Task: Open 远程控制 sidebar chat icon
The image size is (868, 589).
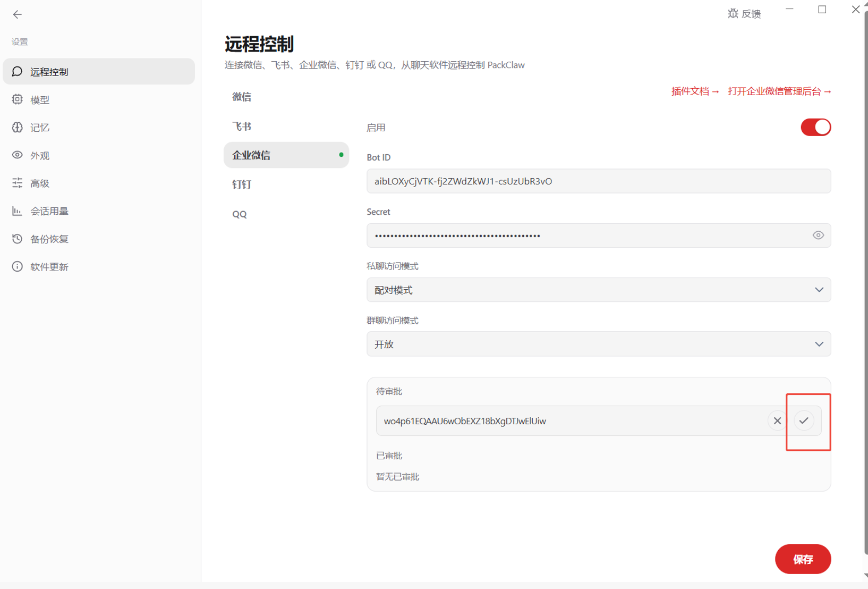Action: tap(18, 71)
